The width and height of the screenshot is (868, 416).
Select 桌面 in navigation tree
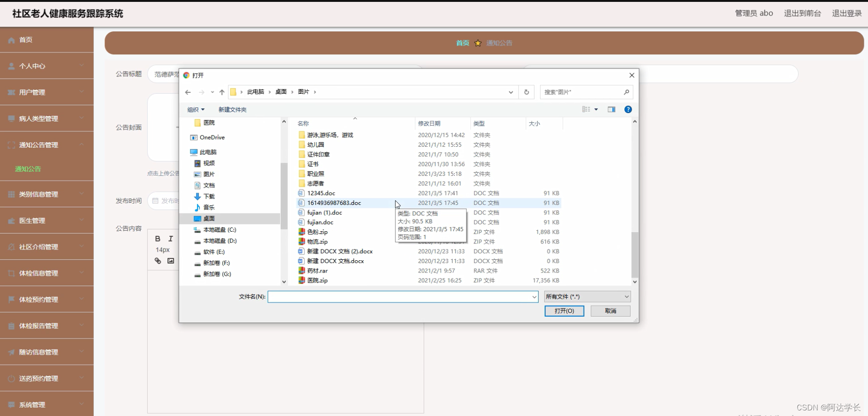click(x=209, y=219)
